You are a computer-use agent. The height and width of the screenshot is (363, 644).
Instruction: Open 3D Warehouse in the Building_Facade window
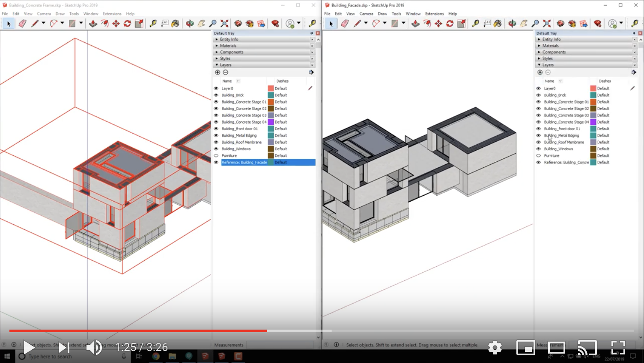561,24
